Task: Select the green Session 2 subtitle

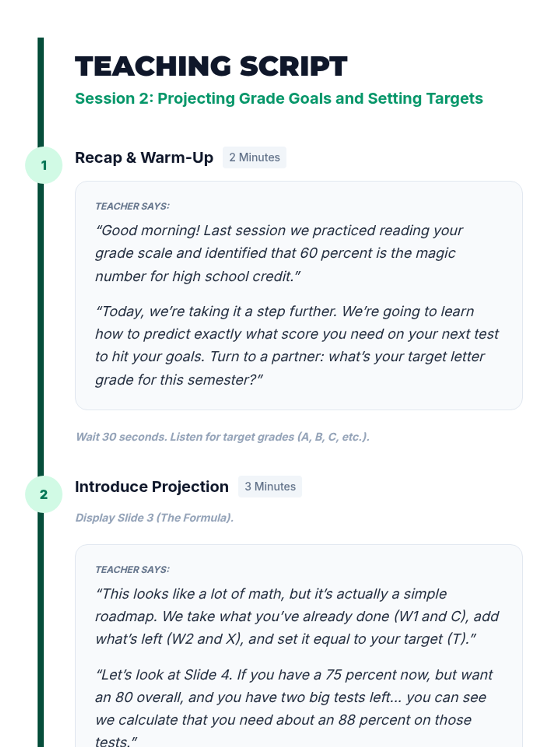Action: point(279,99)
